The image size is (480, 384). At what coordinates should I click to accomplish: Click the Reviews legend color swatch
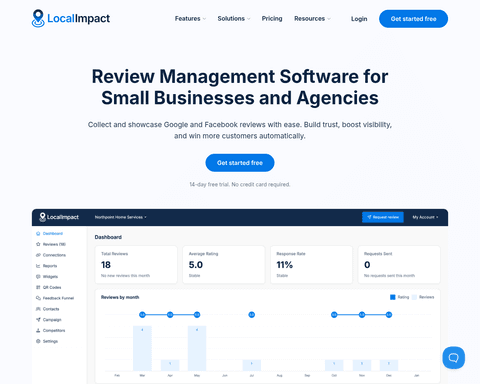(x=414, y=297)
